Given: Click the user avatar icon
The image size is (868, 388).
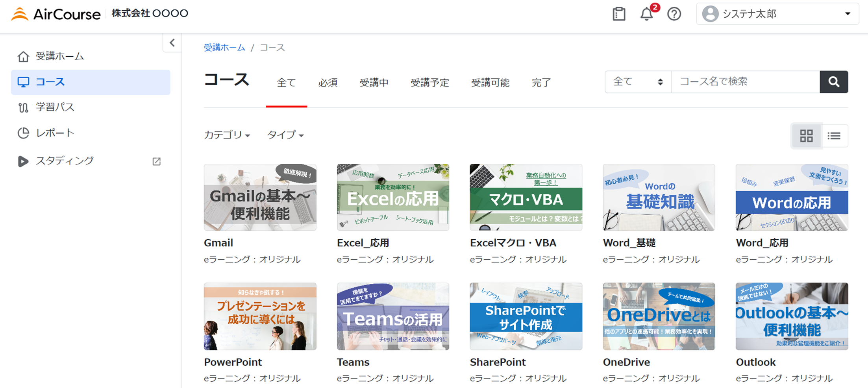Looking at the screenshot, I should pos(710,14).
